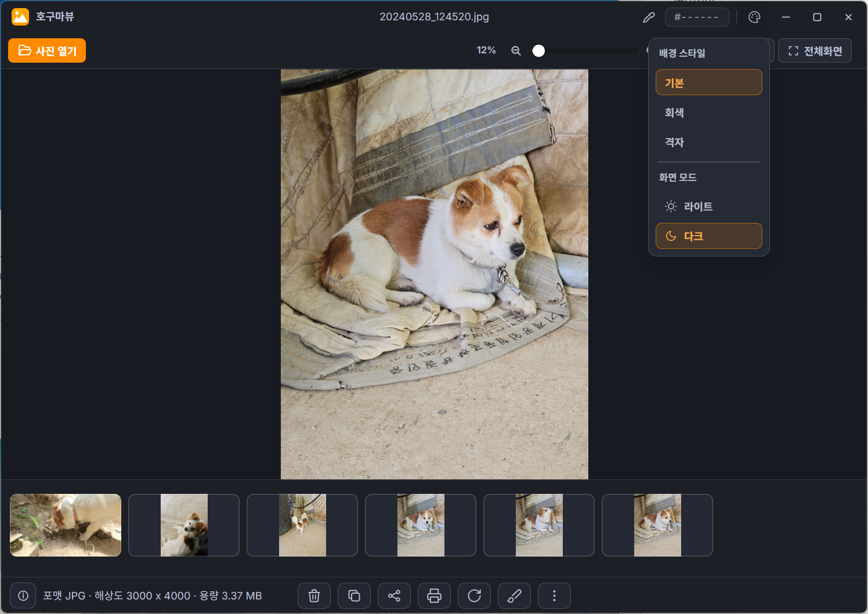Screen dimensions: 868x614
Task: Enable 다크 screen mode
Action: 708,236
